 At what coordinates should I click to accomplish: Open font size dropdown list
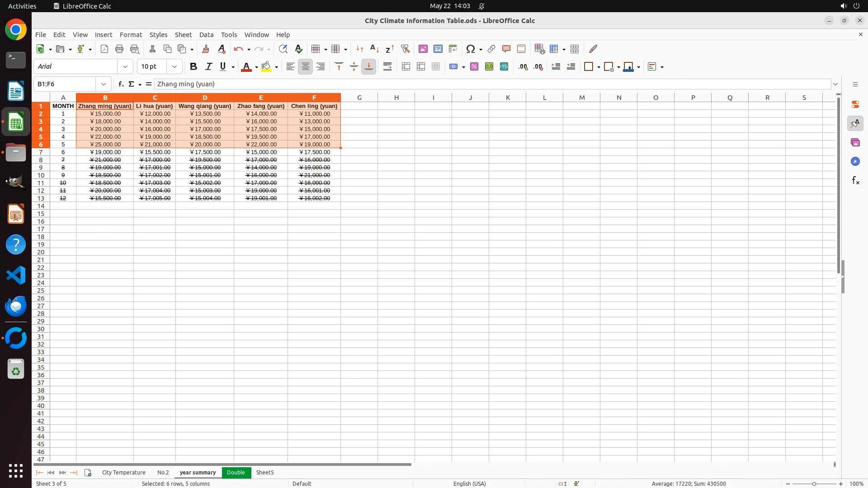175,66
